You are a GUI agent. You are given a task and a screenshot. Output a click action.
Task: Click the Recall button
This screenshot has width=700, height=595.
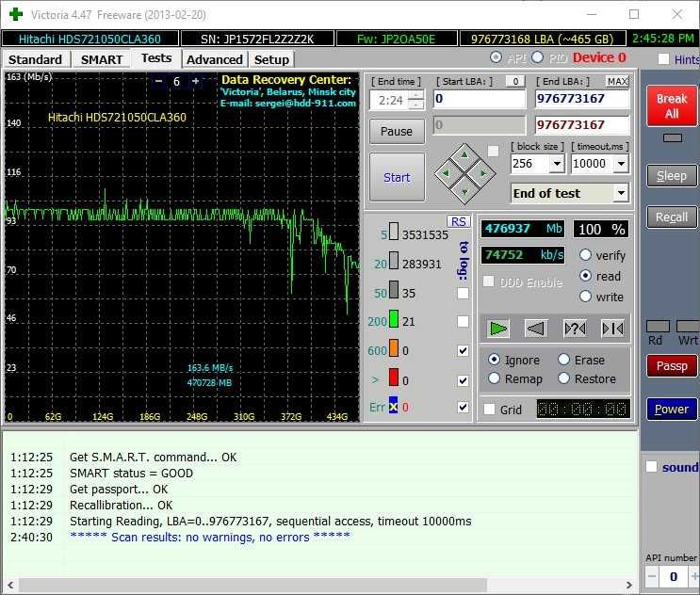[x=672, y=217]
